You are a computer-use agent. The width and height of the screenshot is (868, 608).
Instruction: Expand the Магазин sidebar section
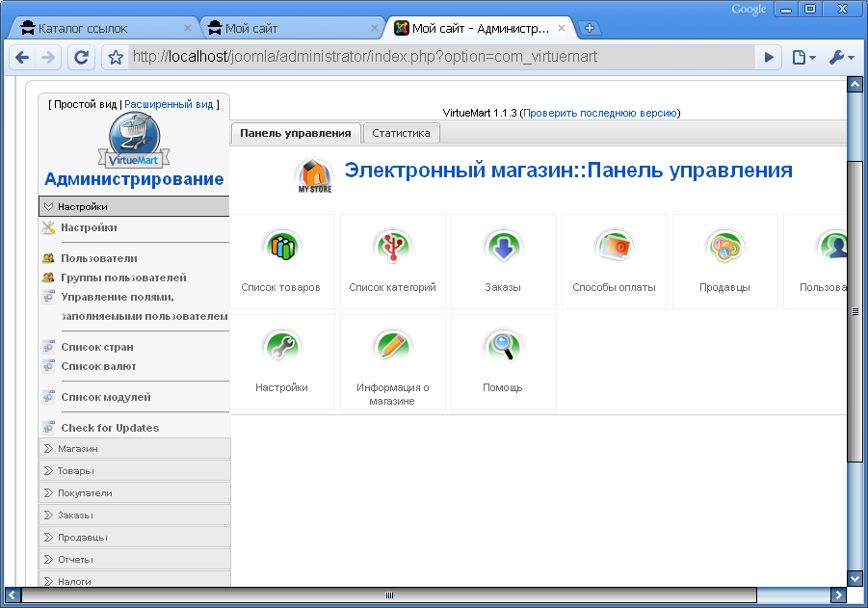(135, 448)
